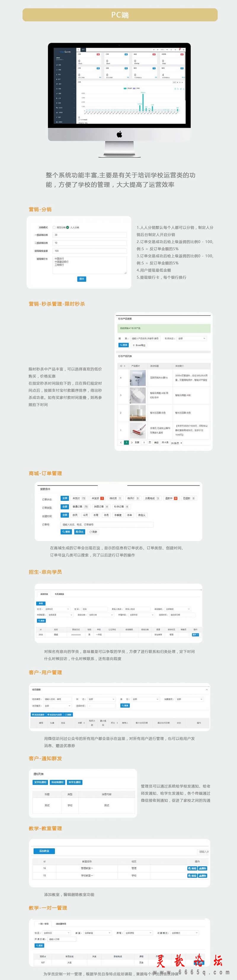Click the 新增 button for prospective students
Screen dimensions: 237x980
click(41, 603)
